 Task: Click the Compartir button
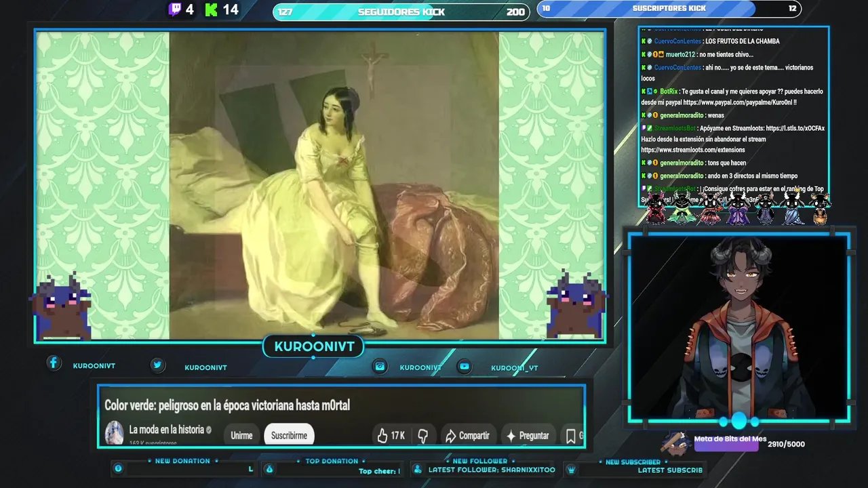467,436
